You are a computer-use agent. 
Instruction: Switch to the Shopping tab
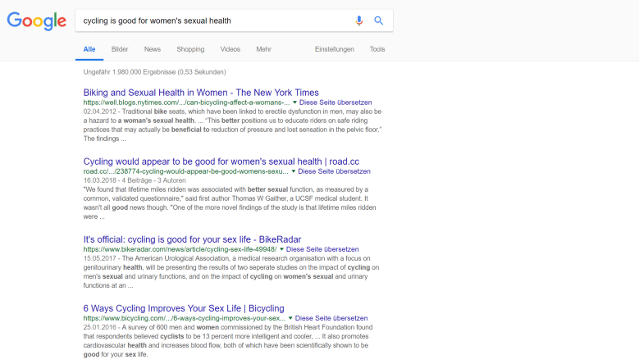190,49
